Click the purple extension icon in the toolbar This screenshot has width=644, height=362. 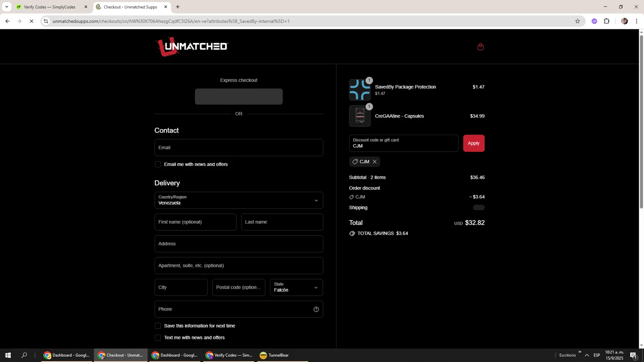point(594,21)
